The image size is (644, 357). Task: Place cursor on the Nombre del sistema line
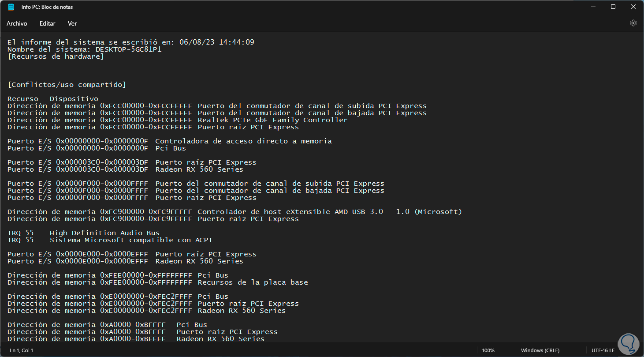coord(84,49)
